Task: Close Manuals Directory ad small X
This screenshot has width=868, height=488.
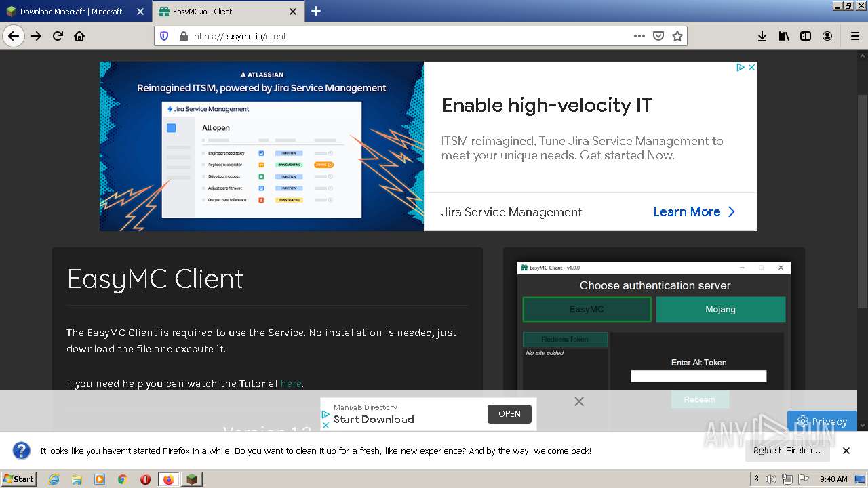Action: (x=325, y=425)
